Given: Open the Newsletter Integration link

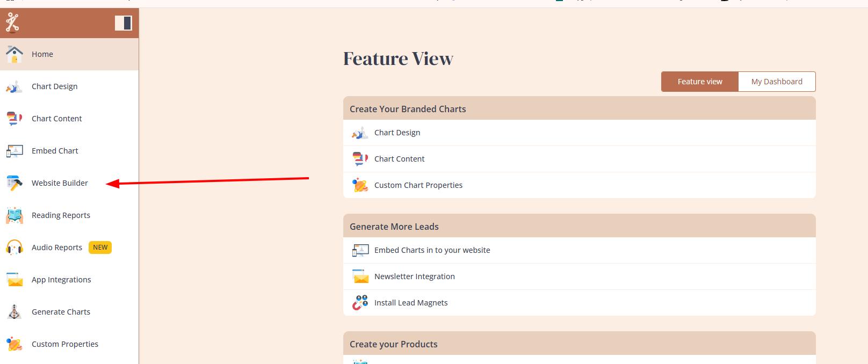Looking at the screenshot, I should tap(414, 276).
